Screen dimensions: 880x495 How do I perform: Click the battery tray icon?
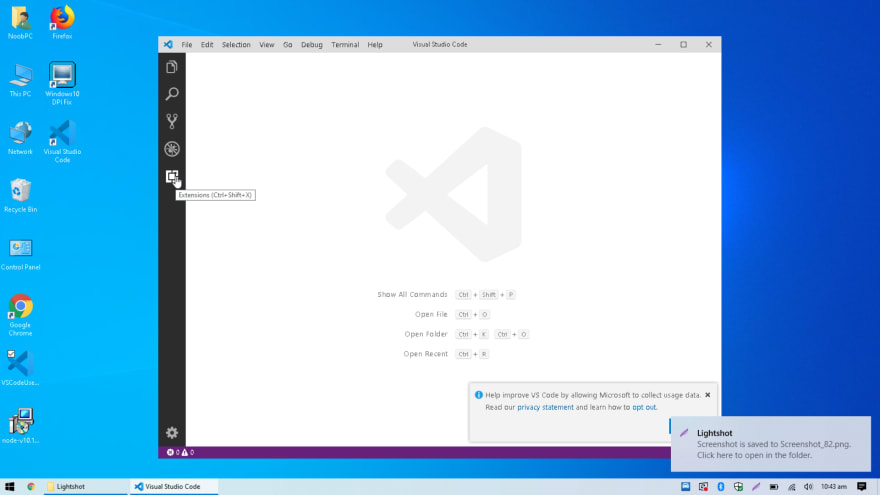(773, 487)
